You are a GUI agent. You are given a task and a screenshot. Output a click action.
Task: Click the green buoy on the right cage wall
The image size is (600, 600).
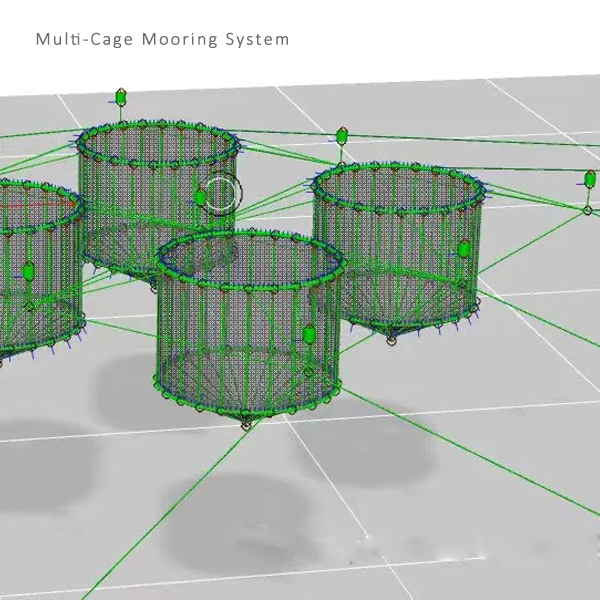pos(464,249)
